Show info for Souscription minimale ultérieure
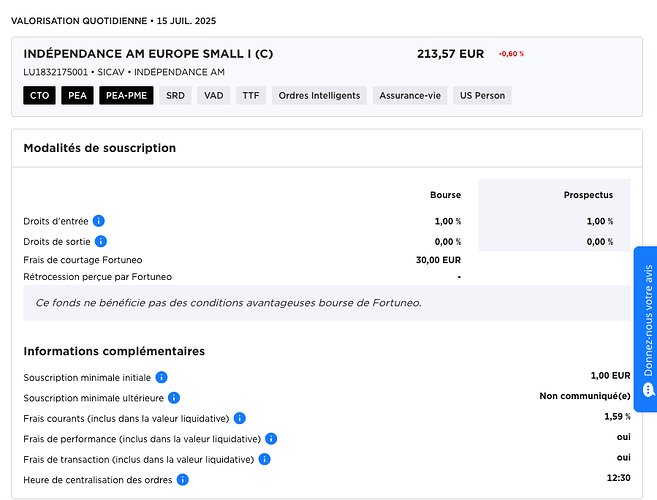The height and width of the screenshot is (500, 657). 174,398
